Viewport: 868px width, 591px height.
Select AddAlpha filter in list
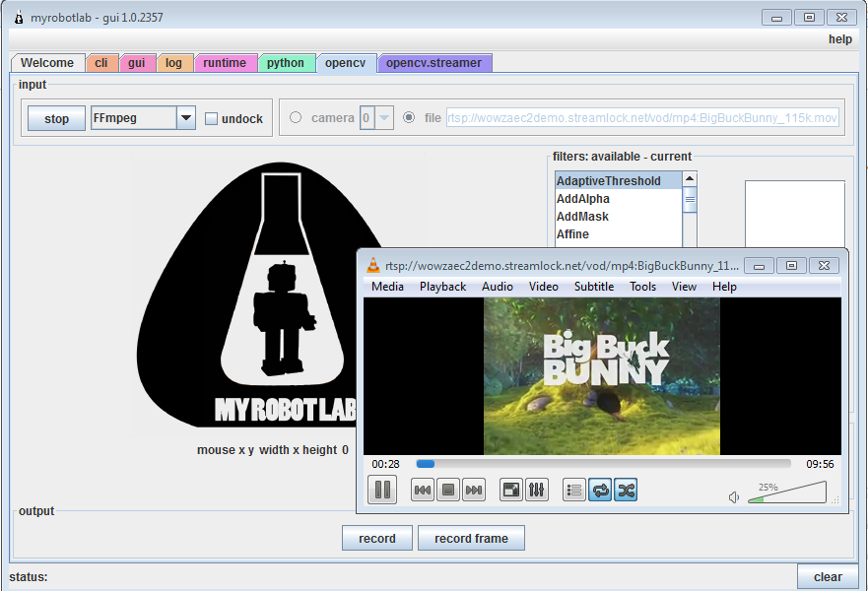click(x=619, y=199)
